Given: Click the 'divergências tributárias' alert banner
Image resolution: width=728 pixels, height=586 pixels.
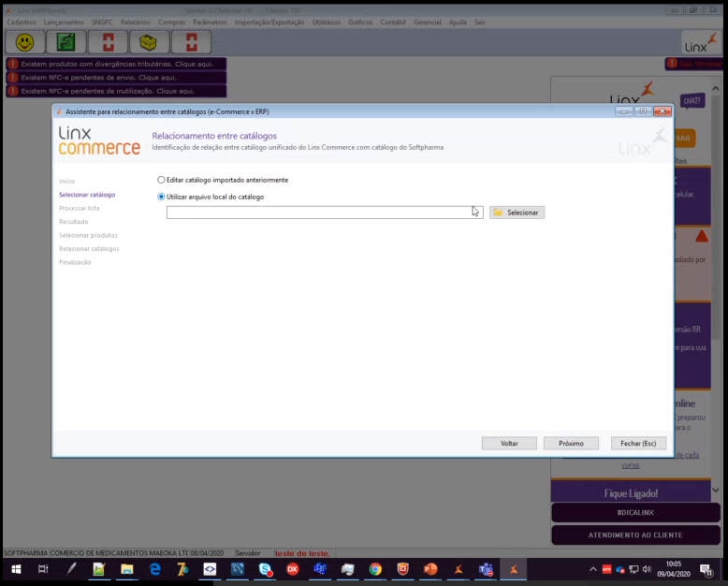Looking at the screenshot, I should [x=117, y=64].
